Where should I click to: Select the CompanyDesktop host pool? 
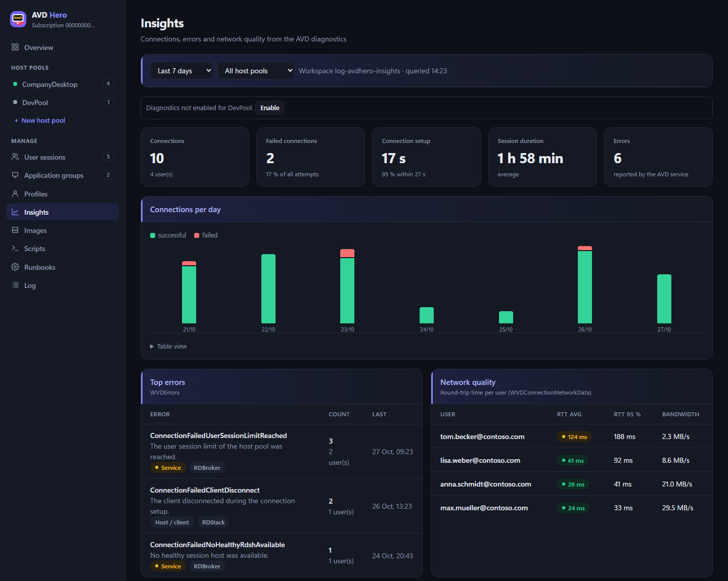point(62,84)
